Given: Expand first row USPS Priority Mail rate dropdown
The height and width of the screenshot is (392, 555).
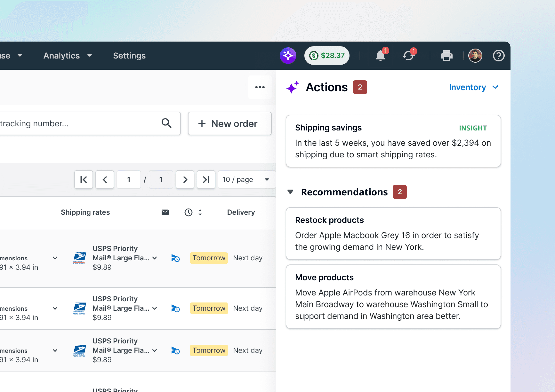Looking at the screenshot, I should coord(155,258).
